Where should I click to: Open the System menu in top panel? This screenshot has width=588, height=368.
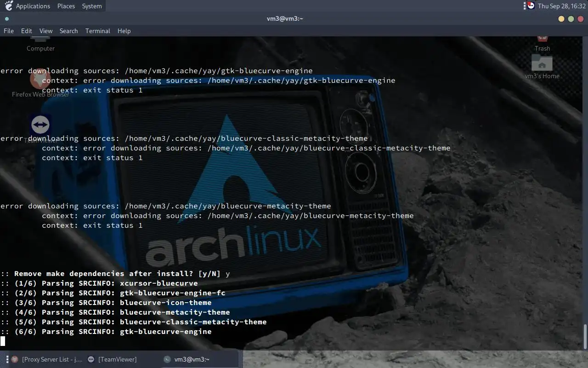coord(92,6)
